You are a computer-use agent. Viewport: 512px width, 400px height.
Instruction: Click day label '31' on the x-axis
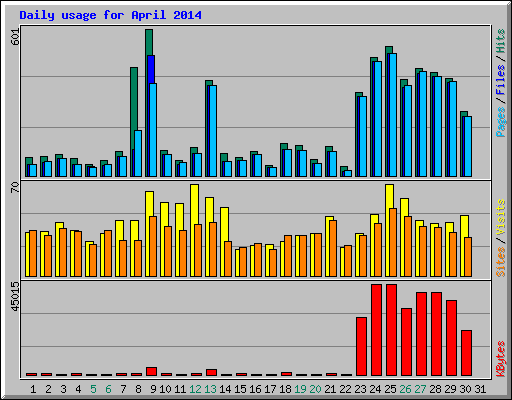480,389
